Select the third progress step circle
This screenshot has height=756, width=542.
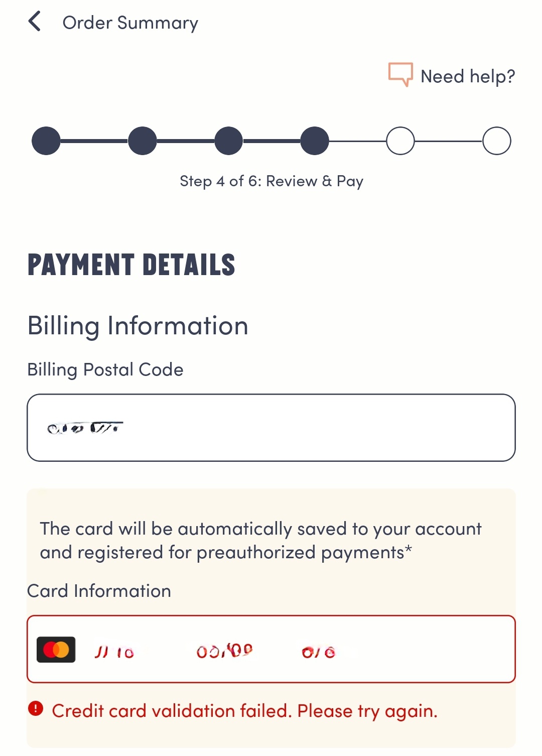229,141
